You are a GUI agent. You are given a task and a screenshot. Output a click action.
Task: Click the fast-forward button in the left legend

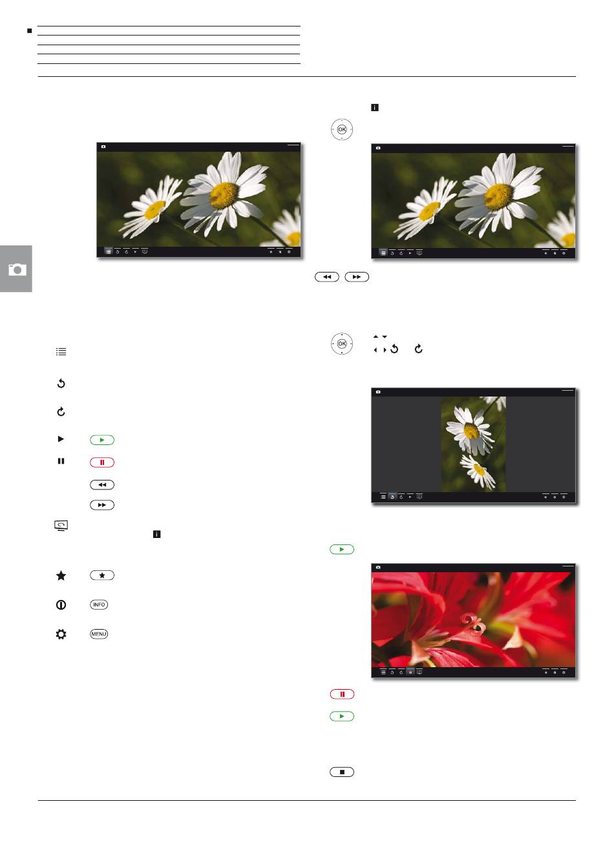pyautogui.click(x=101, y=505)
